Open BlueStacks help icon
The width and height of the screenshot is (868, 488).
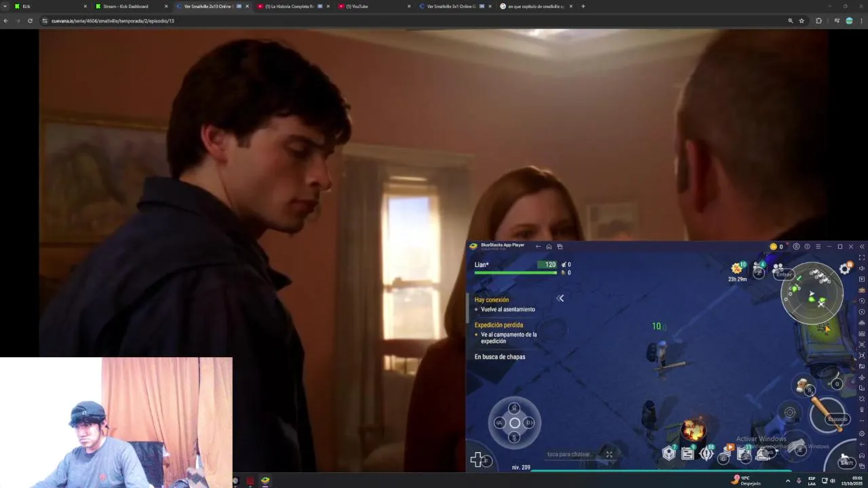[807, 247]
